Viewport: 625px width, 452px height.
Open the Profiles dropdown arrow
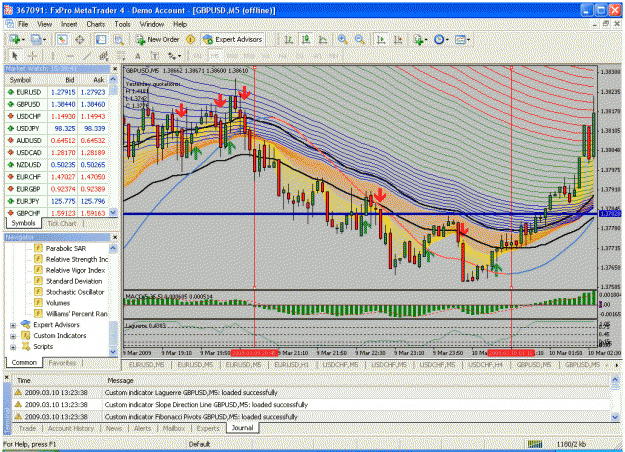tap(44, 40)
